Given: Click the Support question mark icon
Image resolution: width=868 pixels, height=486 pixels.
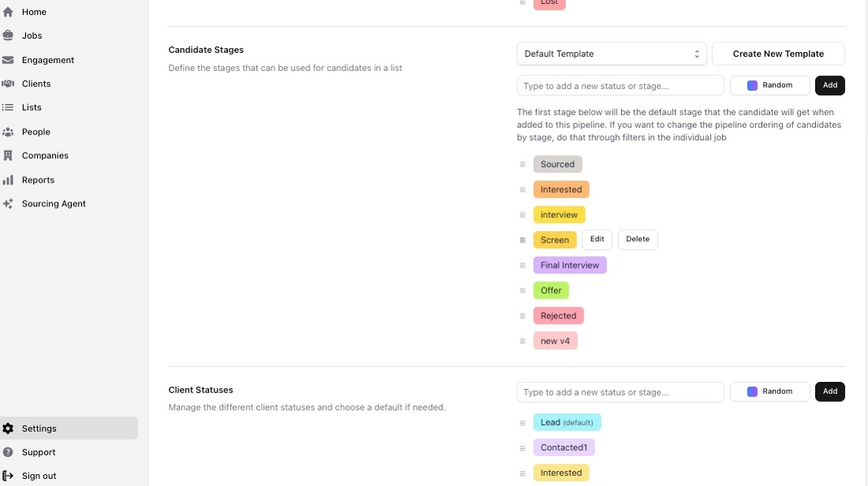Looking at the screenshot, I should pos(9,452).
